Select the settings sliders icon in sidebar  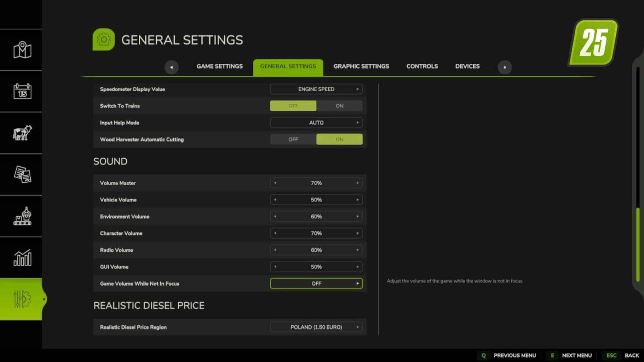point(22,299)
